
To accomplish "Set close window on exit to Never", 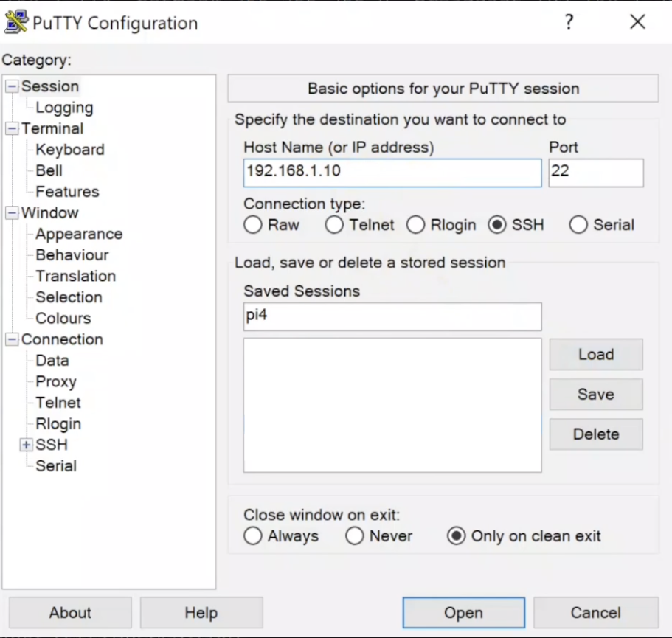I will 355,536.
